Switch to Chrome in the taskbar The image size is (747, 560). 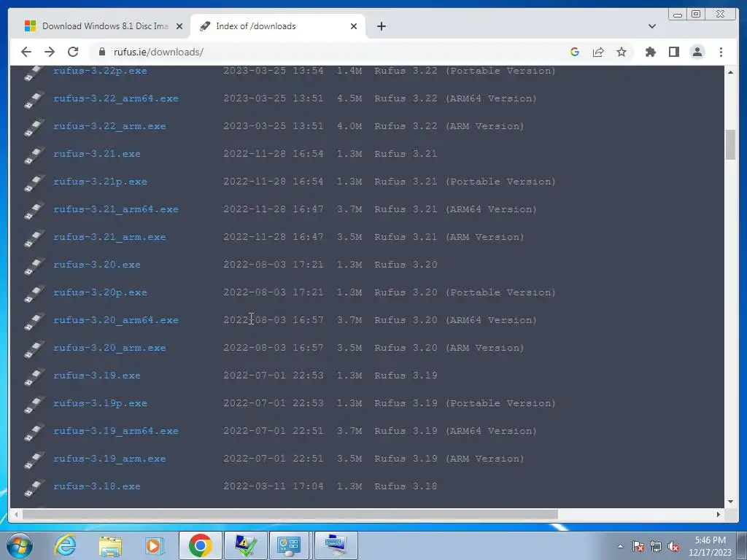pyautogui.click(x=200, y=545)
